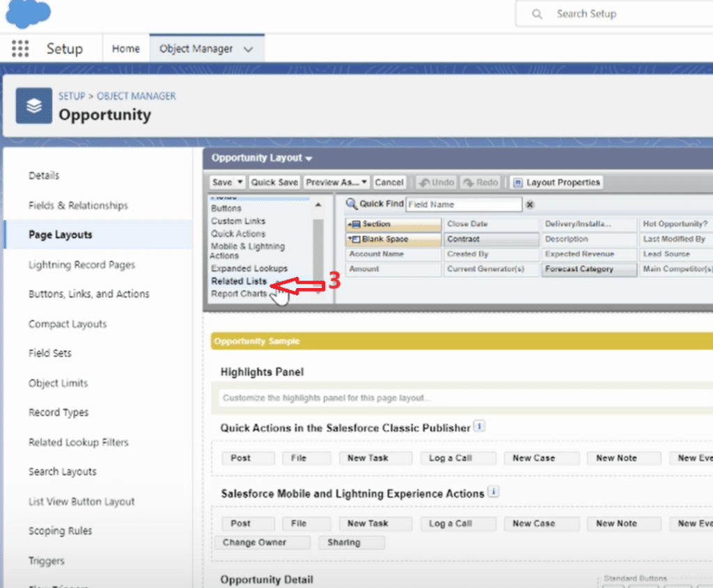Click the Quick Find magnifier icon

(352, 204)
